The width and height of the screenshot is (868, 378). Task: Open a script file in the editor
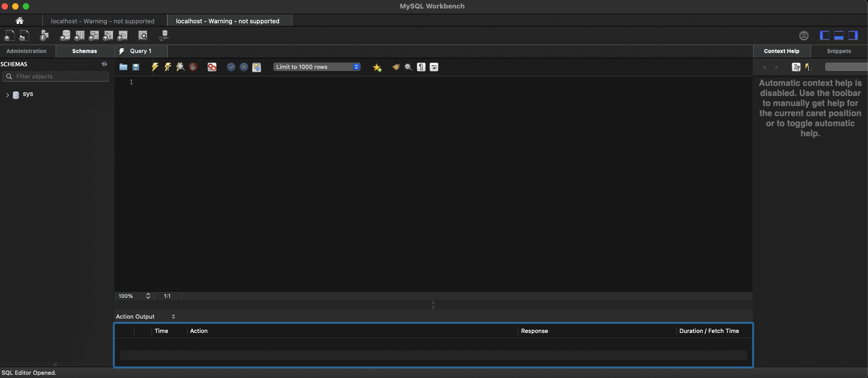(123, 67)
